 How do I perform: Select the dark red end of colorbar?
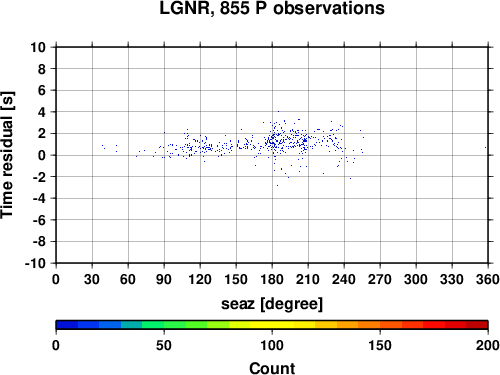tap(477, 325)
